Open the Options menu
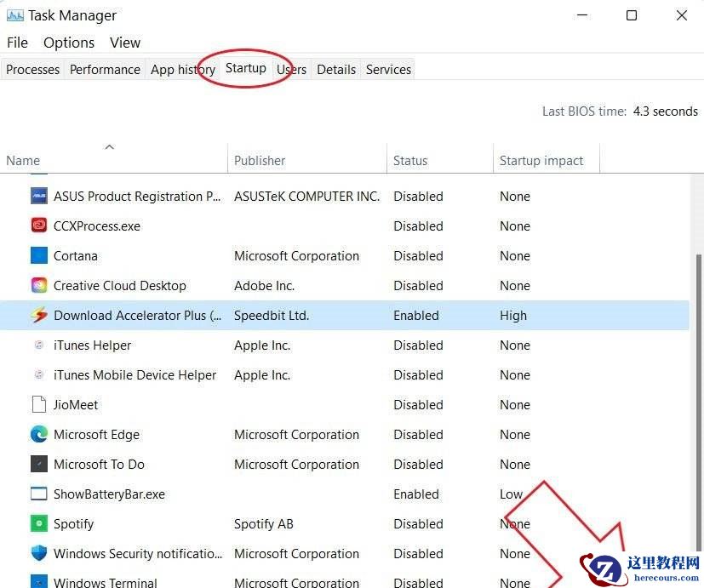Image resolution: width=704 pixels, height=588 pixels. [x=69, y=42]
